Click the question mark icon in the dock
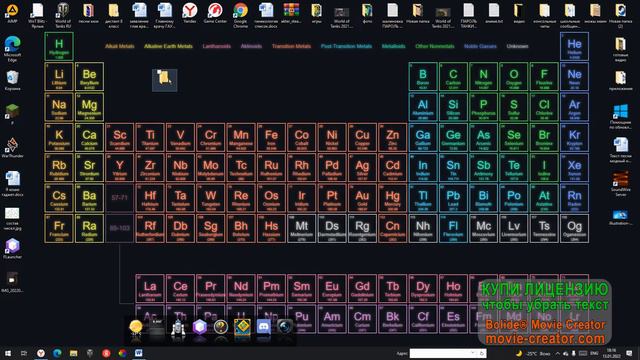640x360 pixels. [221, 327]
